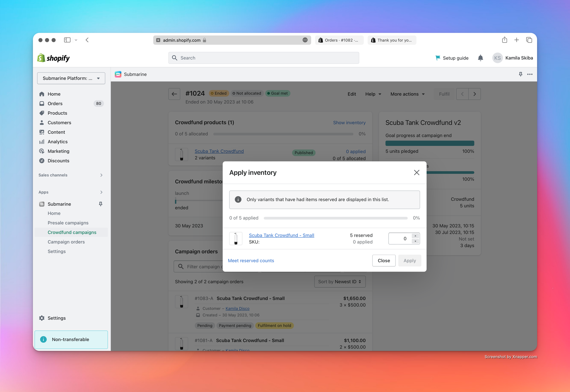Open the Submarine Platform store switcher
Image resolution: width=570 pixels, height=392 pixels.
pos(71,78)
